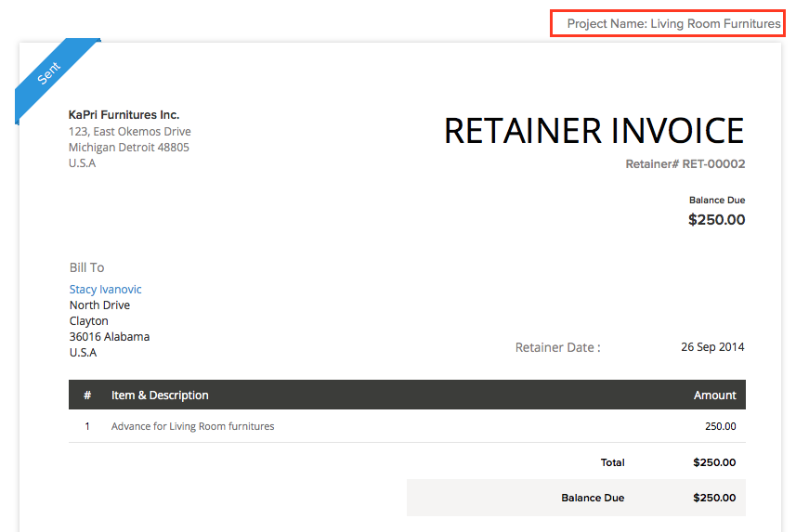Click the Bill To label
The height and width of the screenshot is (532, 796).
86,267
